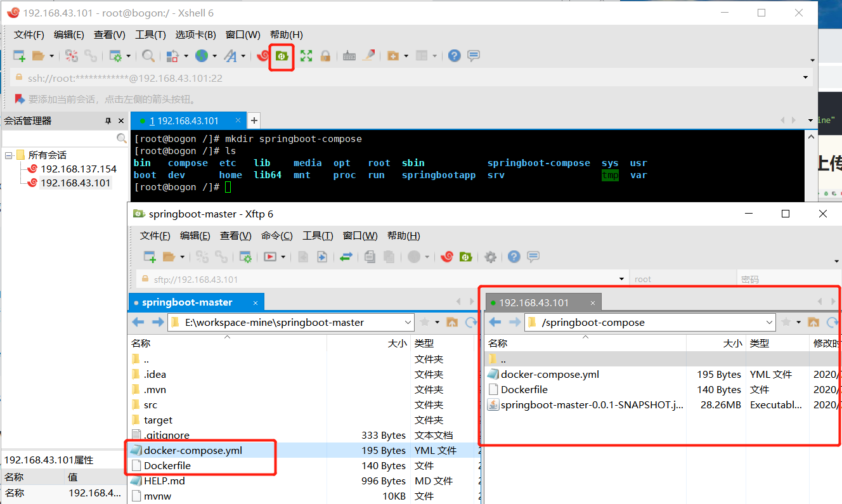The width and height of the screenshot is (842, 504).
Task: Launch Xftp from Xshell toolbar
Action: (x=282, y=56)
